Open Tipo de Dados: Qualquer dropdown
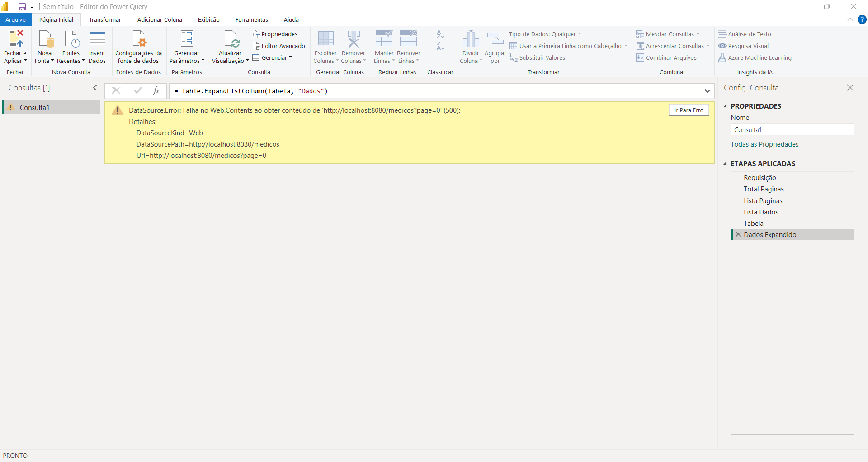This screenshot has width=868, height=462. (x=545, y=34)
